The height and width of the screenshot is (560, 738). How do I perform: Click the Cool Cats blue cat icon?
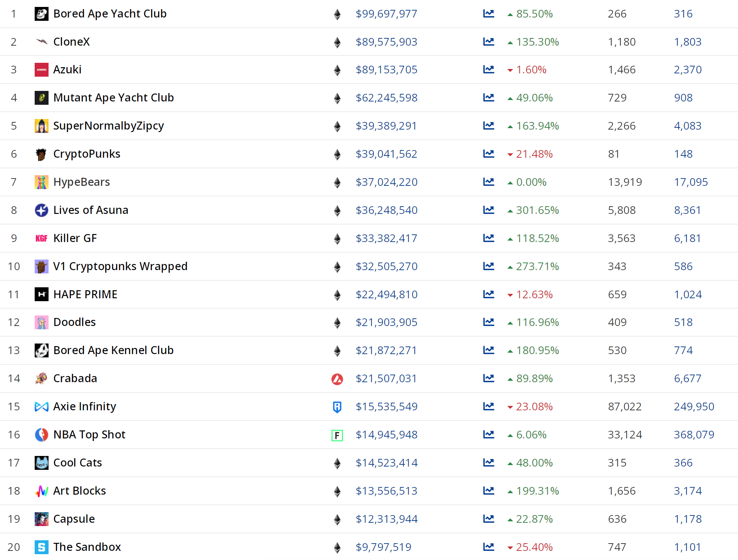pos(41,463)
